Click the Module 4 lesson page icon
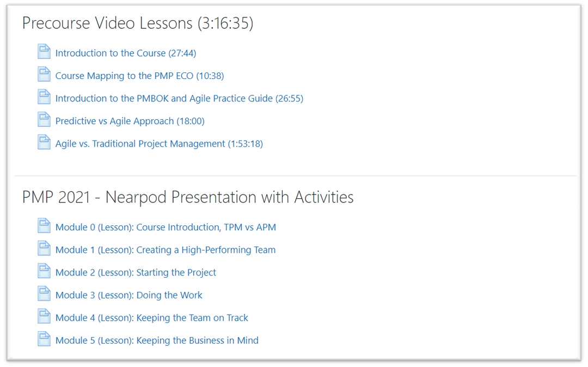Image resolution: width=588 pixels, height=367 pixels. pos(44,317)
